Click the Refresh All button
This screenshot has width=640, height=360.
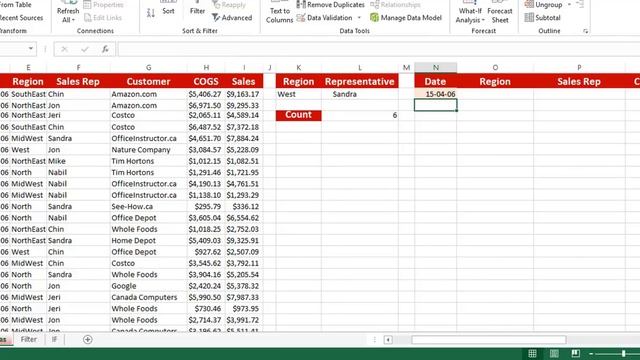coord(68,12)
